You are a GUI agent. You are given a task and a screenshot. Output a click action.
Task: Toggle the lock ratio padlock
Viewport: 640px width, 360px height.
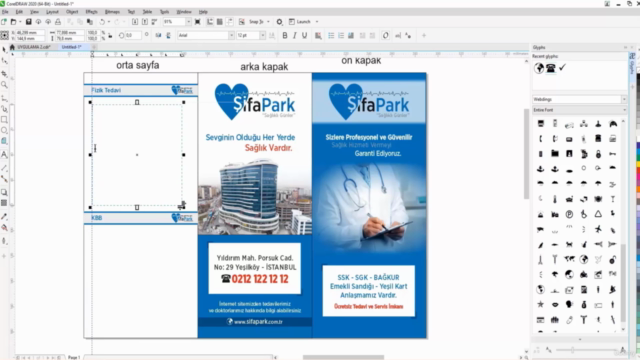click(110, 36)
